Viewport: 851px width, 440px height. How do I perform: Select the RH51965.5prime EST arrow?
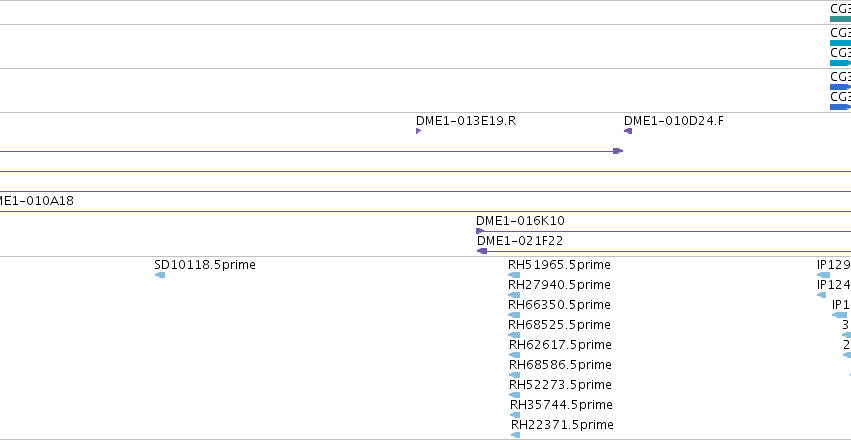click(514, 275)
